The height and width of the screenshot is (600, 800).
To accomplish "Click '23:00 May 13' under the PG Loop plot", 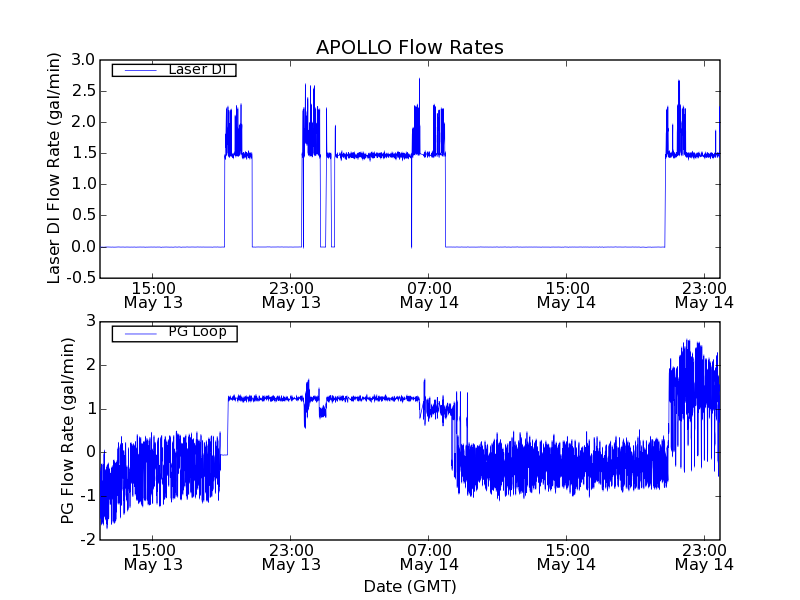I will pyautogui.click(x=291, y=558).
